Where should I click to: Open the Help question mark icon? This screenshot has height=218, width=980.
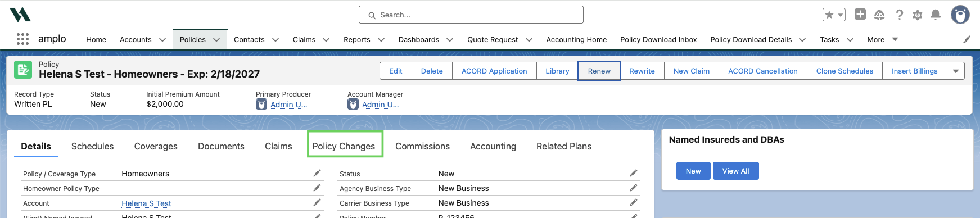[899, 15]
